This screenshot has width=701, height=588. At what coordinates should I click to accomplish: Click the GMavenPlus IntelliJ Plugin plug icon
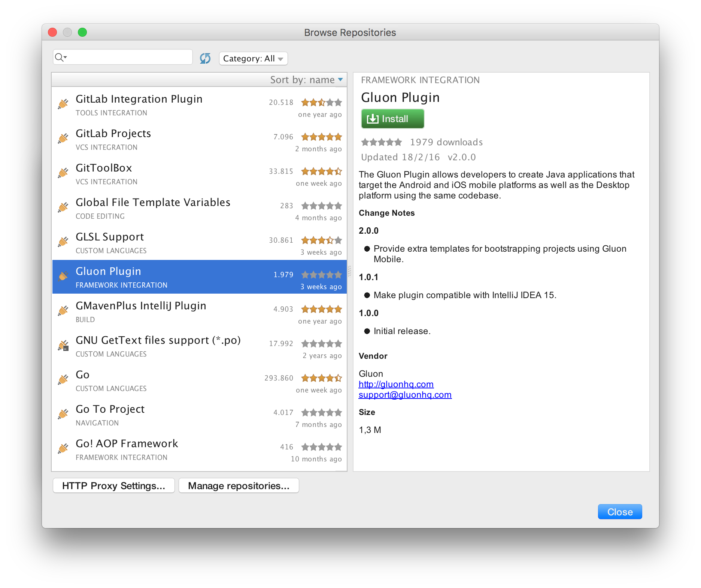point(63,310)
